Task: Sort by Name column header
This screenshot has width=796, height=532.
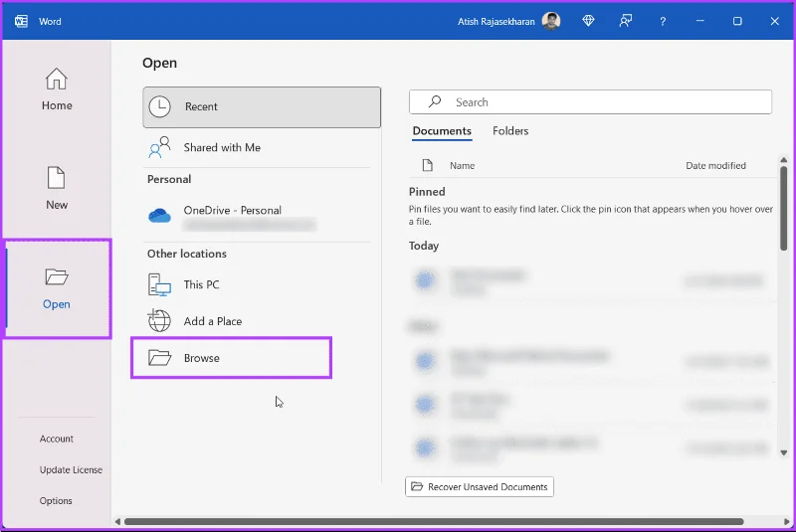Action: 462,165
